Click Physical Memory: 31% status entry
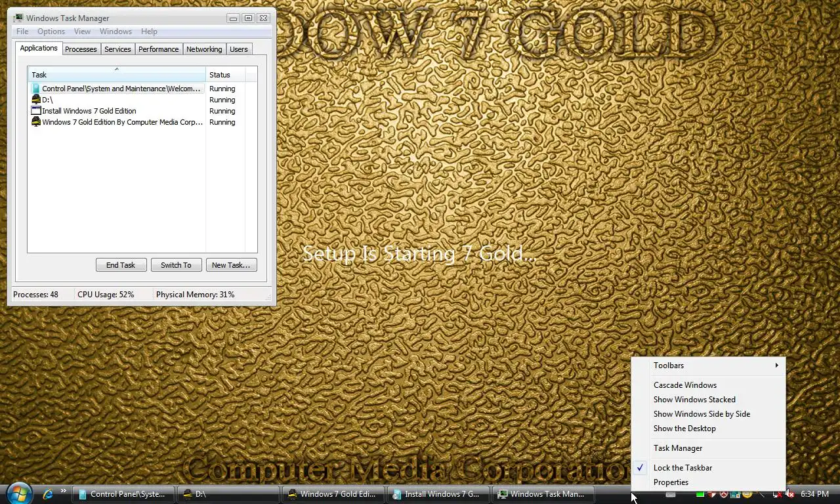The height and width of the screenshot is (504, 840). pos(195,295)
